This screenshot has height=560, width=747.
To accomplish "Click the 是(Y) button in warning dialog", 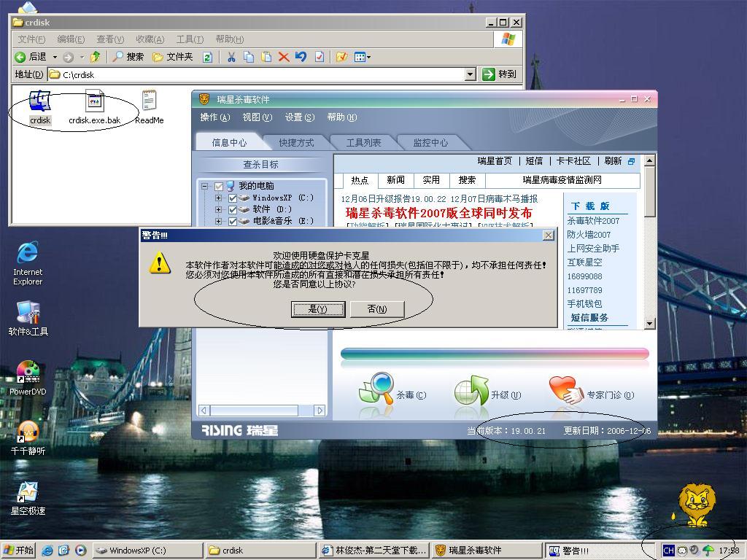I will pyautogui.click(x=318, y=309).
